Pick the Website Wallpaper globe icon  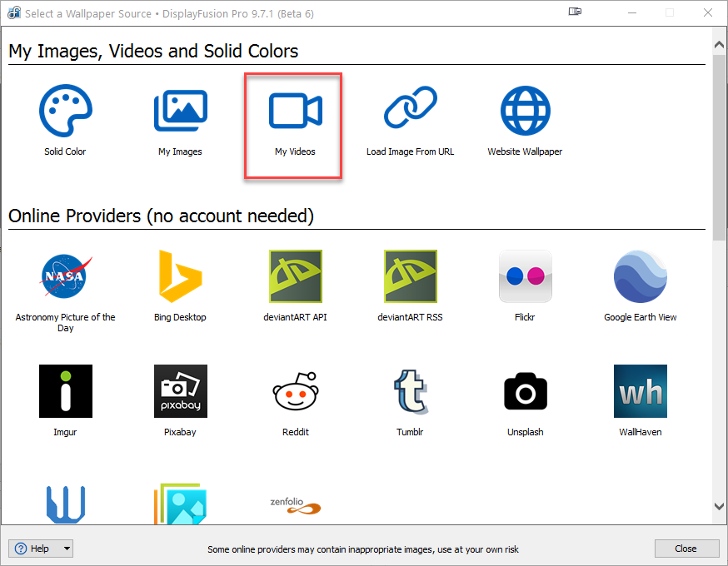(x=525, y=111)
